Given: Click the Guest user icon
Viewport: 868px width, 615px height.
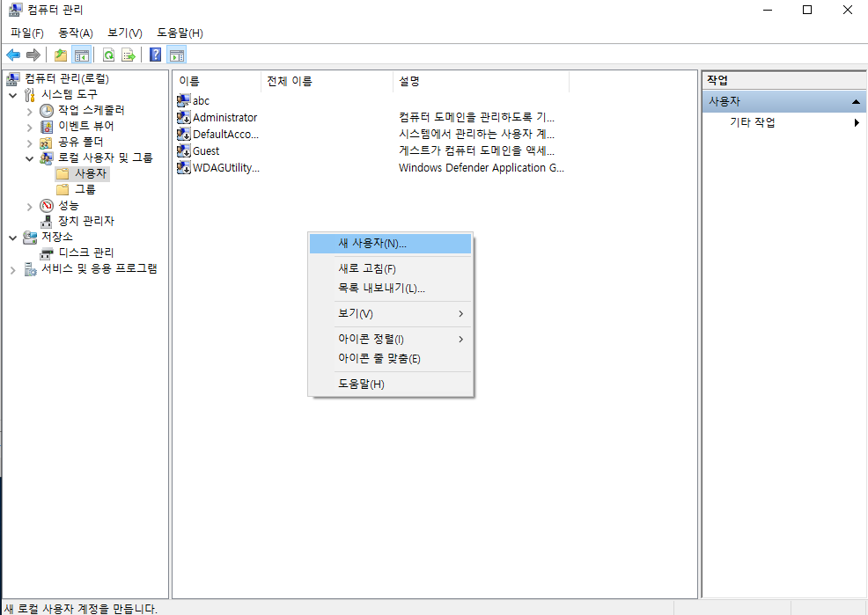Looking at the screenshot, I should coord(183,150).
